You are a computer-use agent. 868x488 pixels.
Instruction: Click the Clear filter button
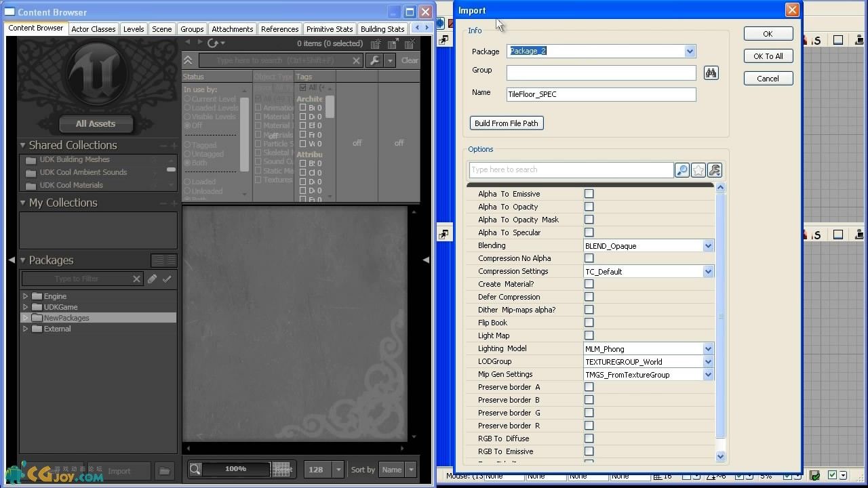[x=410, y=60]
